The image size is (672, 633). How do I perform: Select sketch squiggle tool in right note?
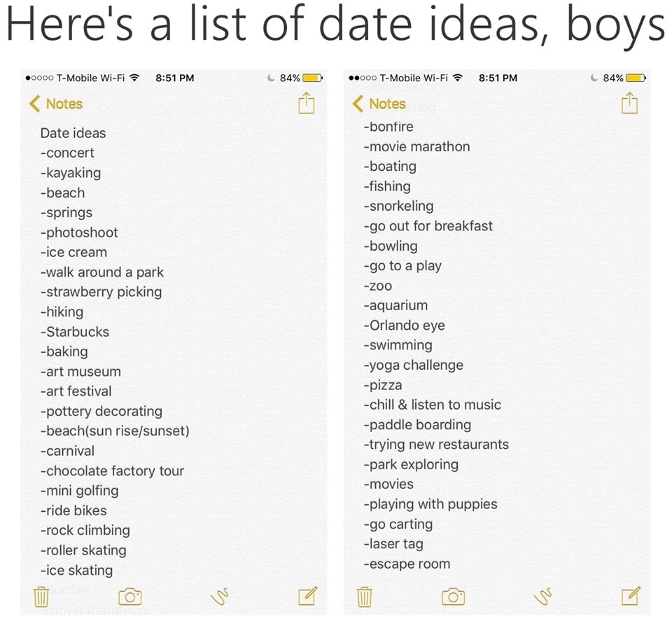click(543, 596)
